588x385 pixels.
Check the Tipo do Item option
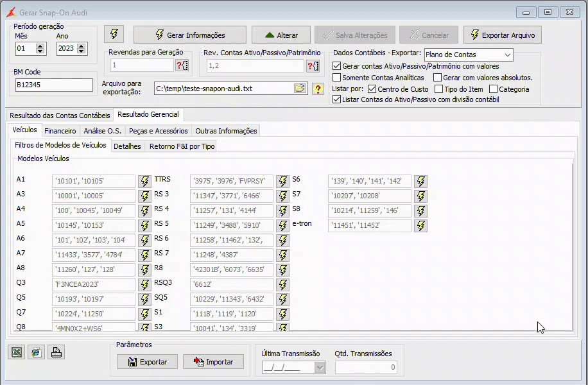[438, 89]
